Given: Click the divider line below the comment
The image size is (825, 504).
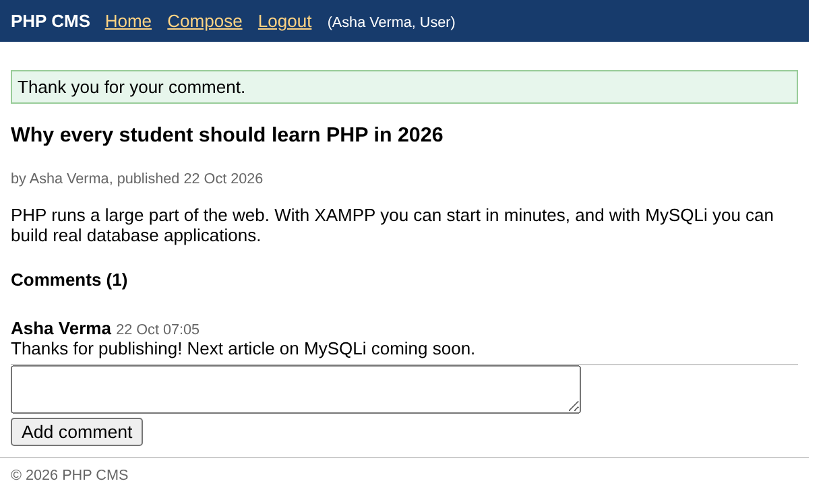Looking at the screenshot, I should point(404,365).
